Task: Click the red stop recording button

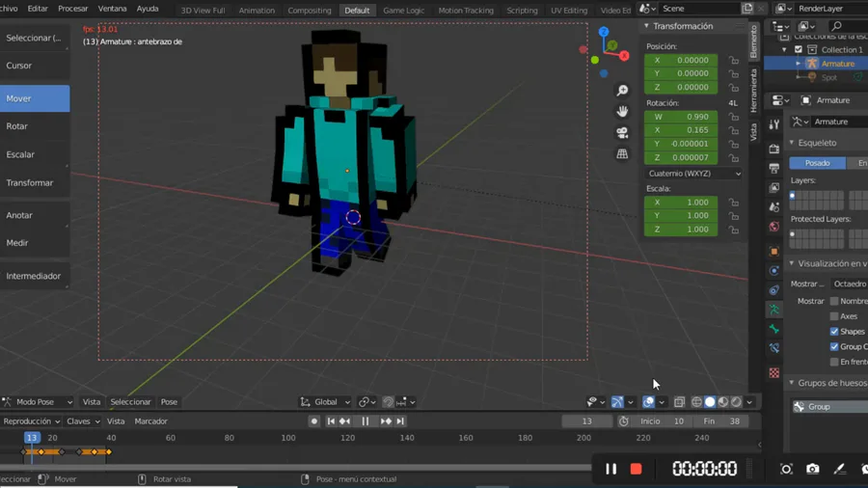Action: (637, 469)
